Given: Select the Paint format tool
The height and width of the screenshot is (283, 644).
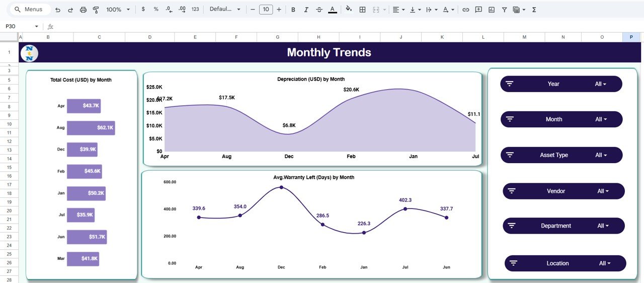Looking at the screenshot, I should click(96, 10).
